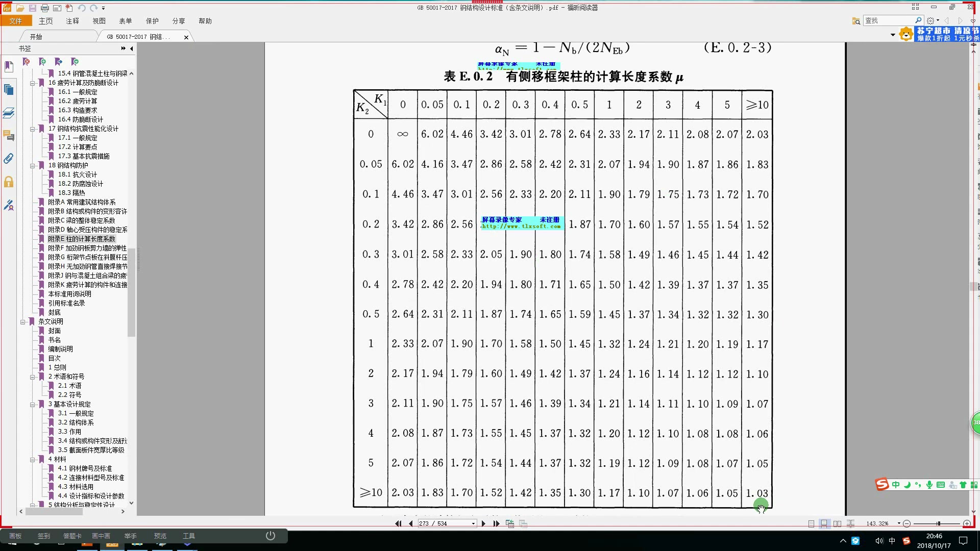
Task: Click the add bookmark icon with green plus
Action: [43, 62]
